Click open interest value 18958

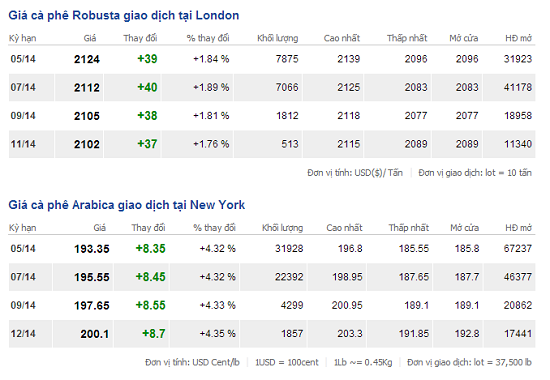pos(518,116)
